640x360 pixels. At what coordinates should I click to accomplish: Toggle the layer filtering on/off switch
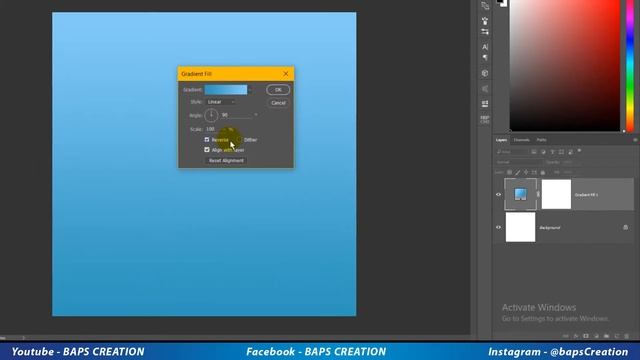tap(579, 151)
